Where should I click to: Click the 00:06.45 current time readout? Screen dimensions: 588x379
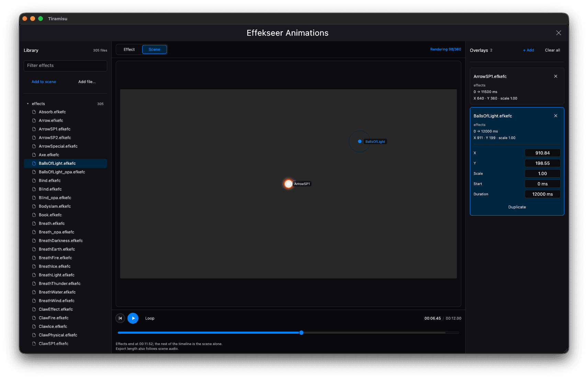pos(432,318)
